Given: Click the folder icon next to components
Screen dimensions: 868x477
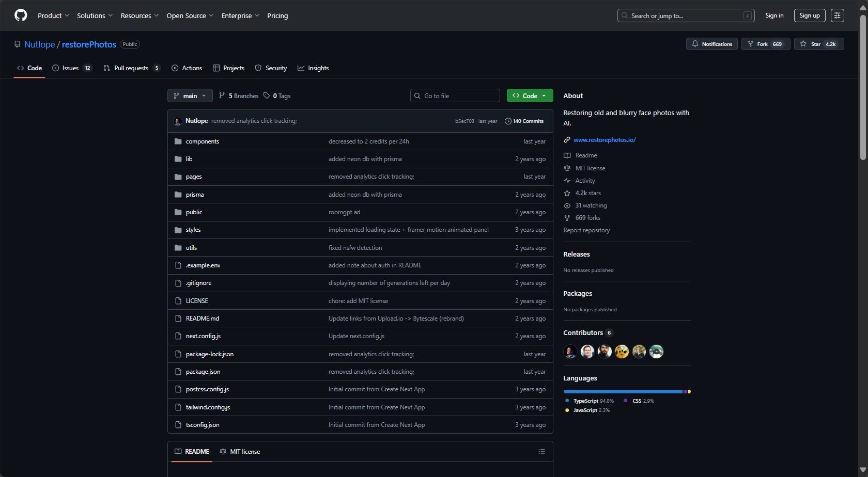Looking at the screenshot, I should 178,141.
